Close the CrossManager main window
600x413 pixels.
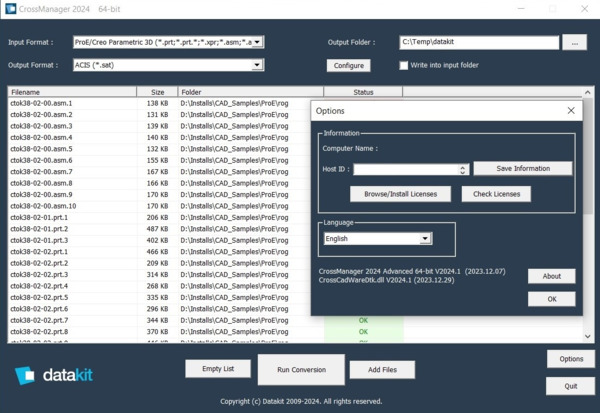coord(584,8)
